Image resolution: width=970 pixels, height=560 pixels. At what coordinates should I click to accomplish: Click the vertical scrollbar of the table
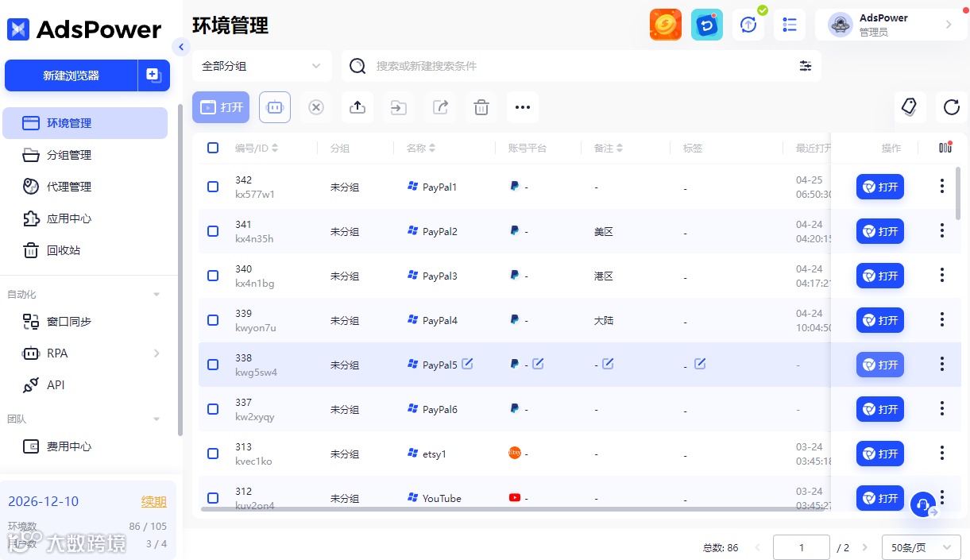[958, 193]
